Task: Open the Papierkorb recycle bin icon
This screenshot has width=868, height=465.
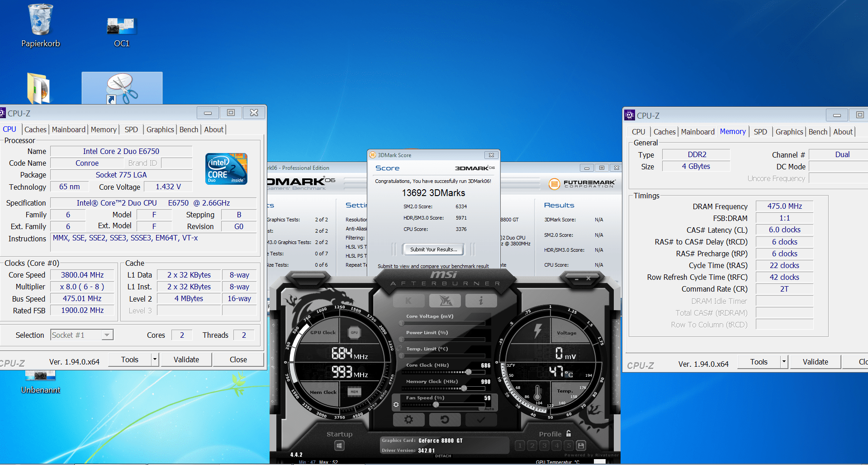Action: pos(41,25)
